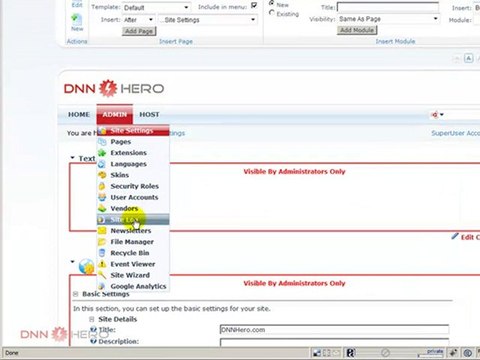Select Languages menu entry

[x=133, y=164]
